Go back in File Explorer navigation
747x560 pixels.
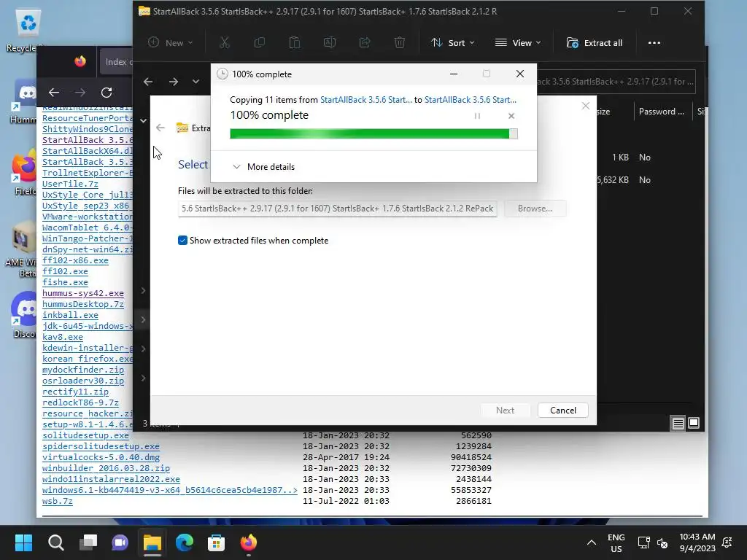(148, 82)
